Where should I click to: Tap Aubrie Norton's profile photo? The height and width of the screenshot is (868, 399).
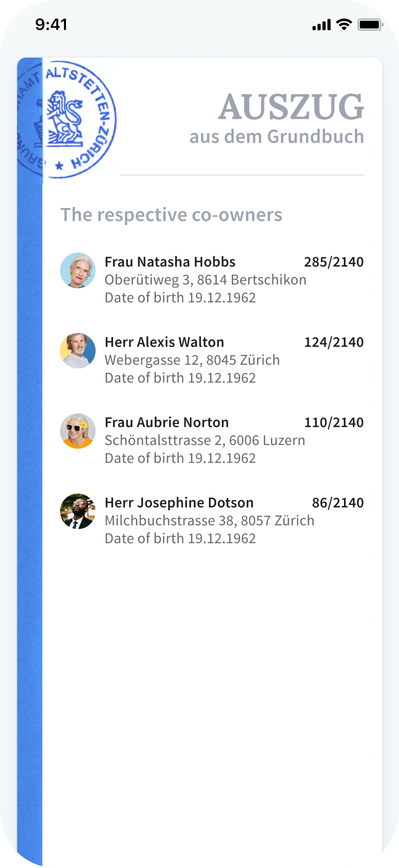tap(78, 431)
